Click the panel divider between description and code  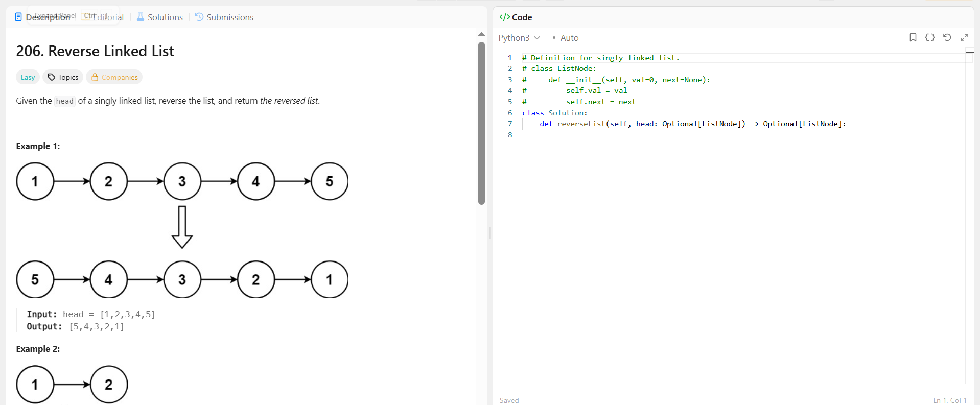tap(489, 233)
